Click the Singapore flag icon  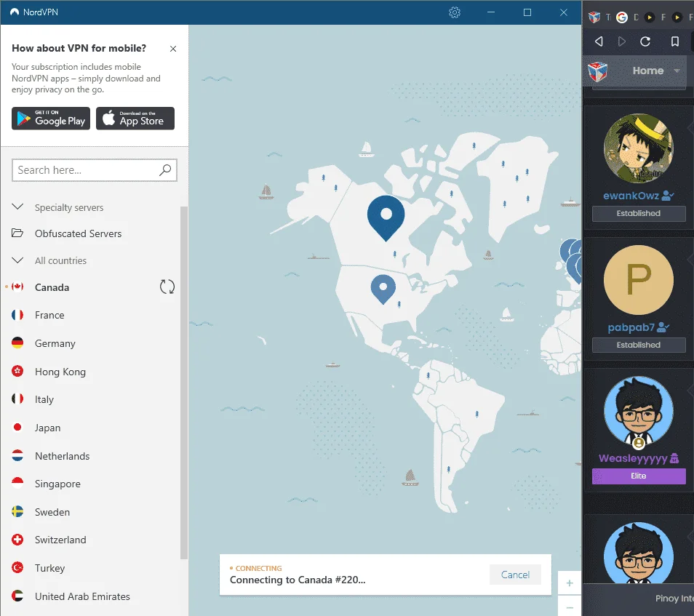(x=17, y=483)
